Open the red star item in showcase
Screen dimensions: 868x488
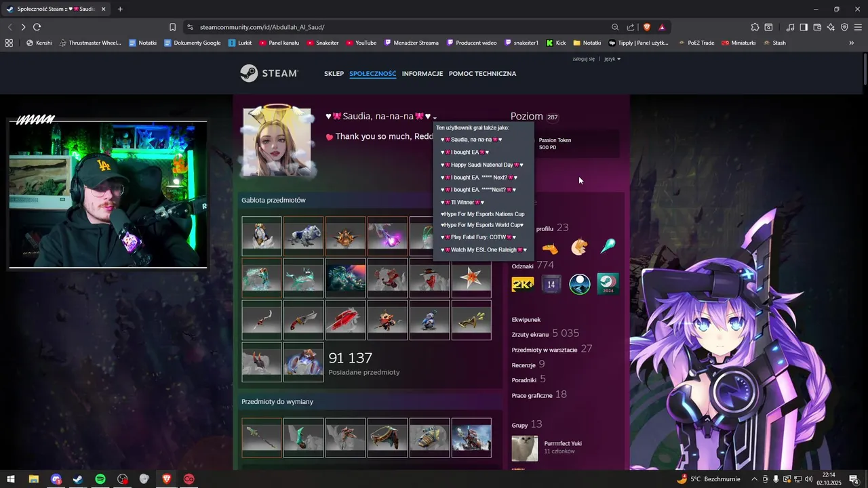click(471, 278)
